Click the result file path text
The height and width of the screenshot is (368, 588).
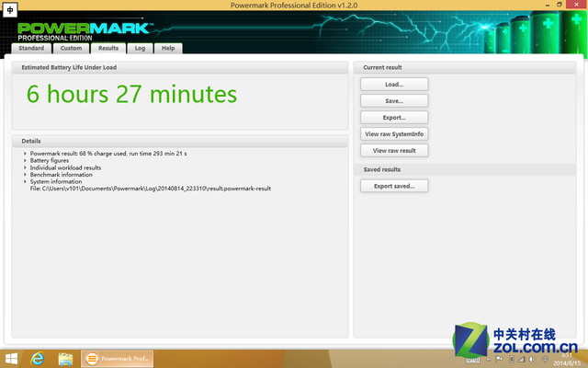pos(151,189)
